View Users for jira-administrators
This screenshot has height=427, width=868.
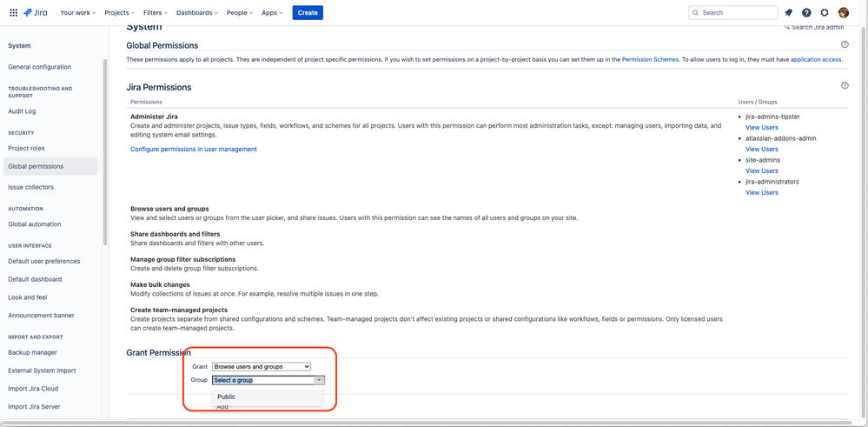point(762,193)
